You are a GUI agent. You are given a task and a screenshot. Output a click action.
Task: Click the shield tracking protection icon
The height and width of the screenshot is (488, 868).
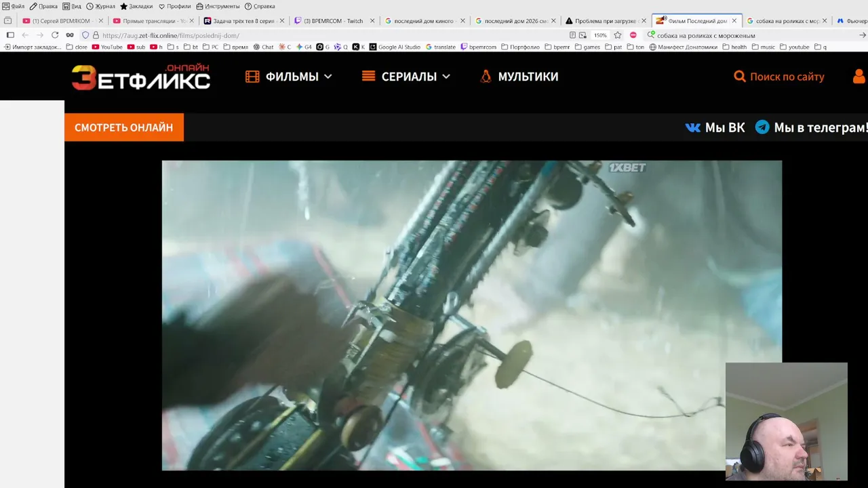[x=85, y=35]
